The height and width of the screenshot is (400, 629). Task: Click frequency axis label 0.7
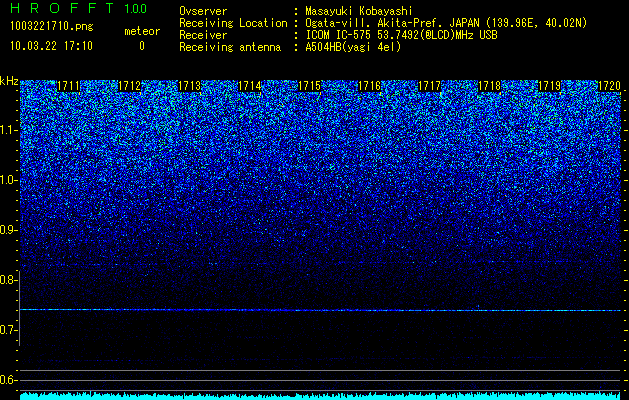click(x=8, y=330)
